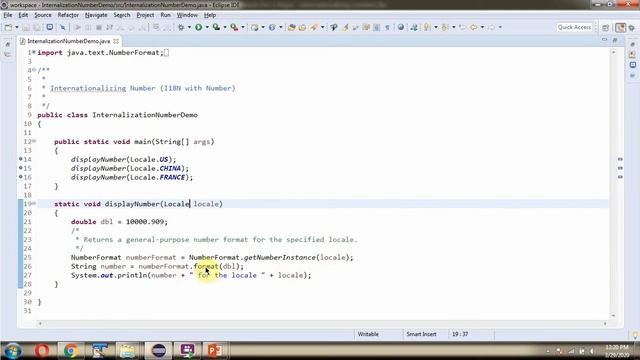
Task: Toggle Block Selection mode icon
Action: point(377,27)
